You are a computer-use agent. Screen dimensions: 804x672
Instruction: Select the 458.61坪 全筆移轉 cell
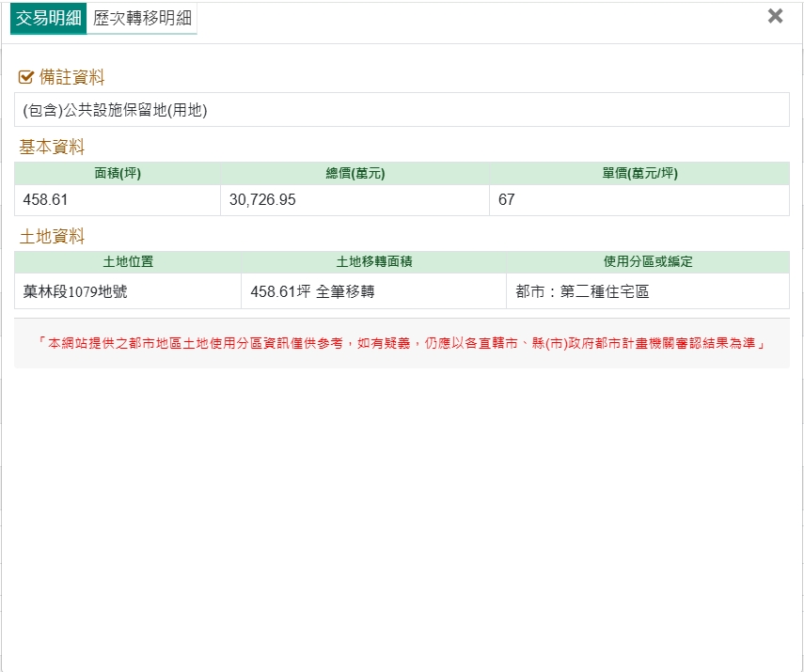(x=312, y=291)
